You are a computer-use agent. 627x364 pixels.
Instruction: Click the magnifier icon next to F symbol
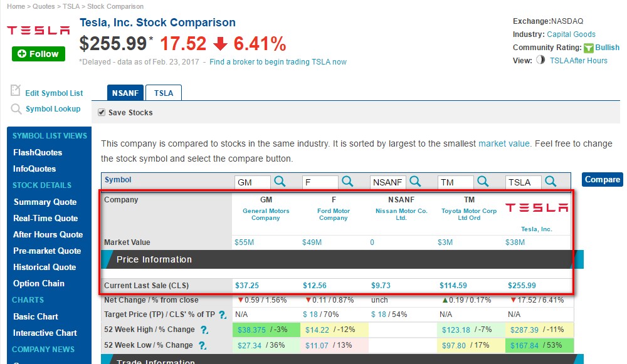347,182
